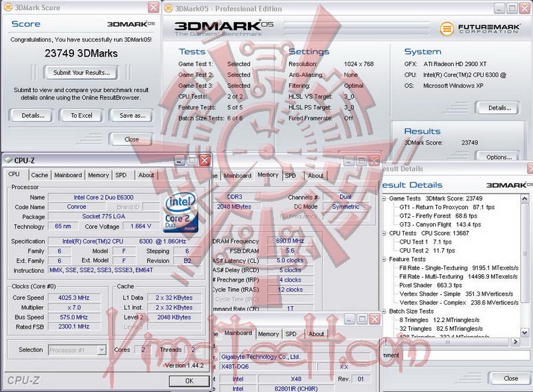Select CPU tab in front CPU-Z window
Screen dimensions: 533x392
tap(14, 174)
